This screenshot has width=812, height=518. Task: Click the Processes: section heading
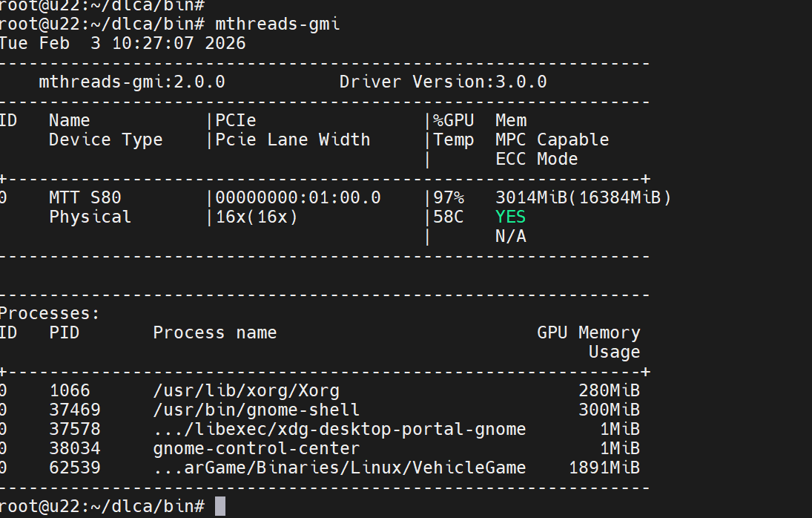point(50,313)
